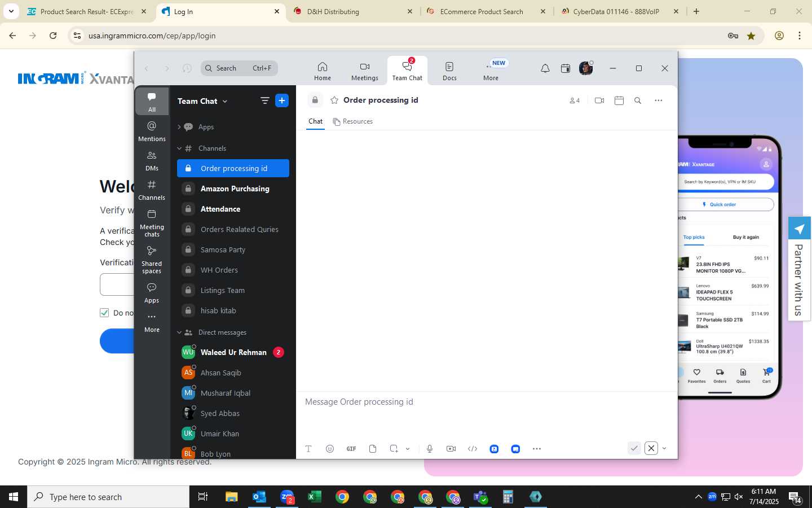The width and height of the screenshot is (812, 508).
Task: Open Excel from the Windows taskbar
Action: coord(315,497)
